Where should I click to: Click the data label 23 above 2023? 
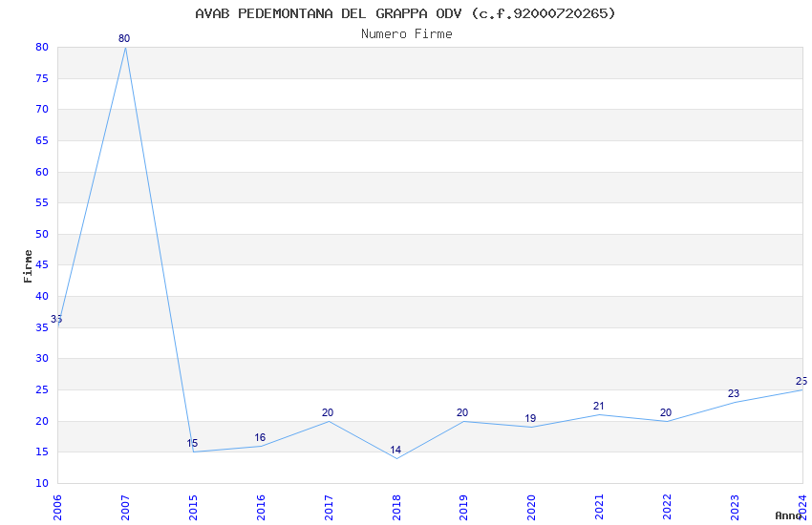(734, 393)
